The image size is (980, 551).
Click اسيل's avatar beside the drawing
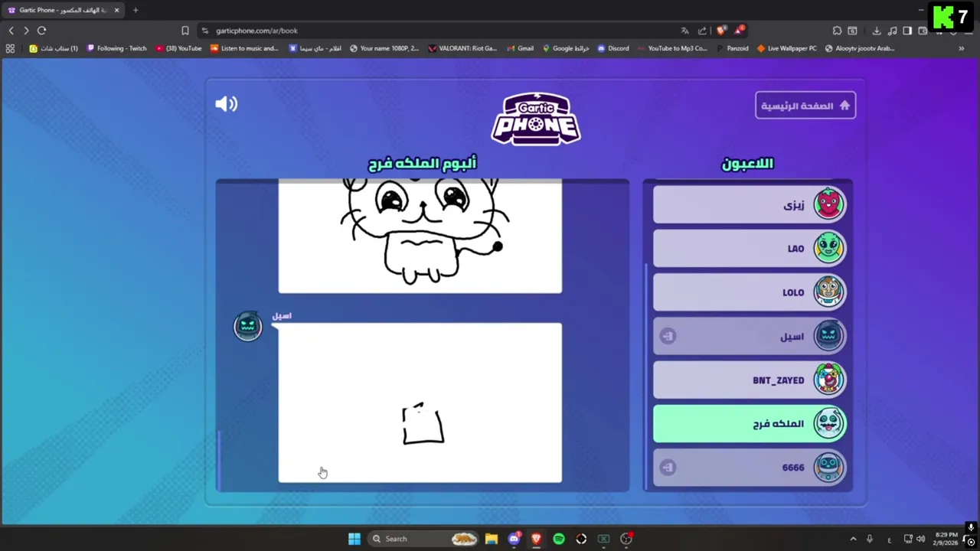(248, 326)
